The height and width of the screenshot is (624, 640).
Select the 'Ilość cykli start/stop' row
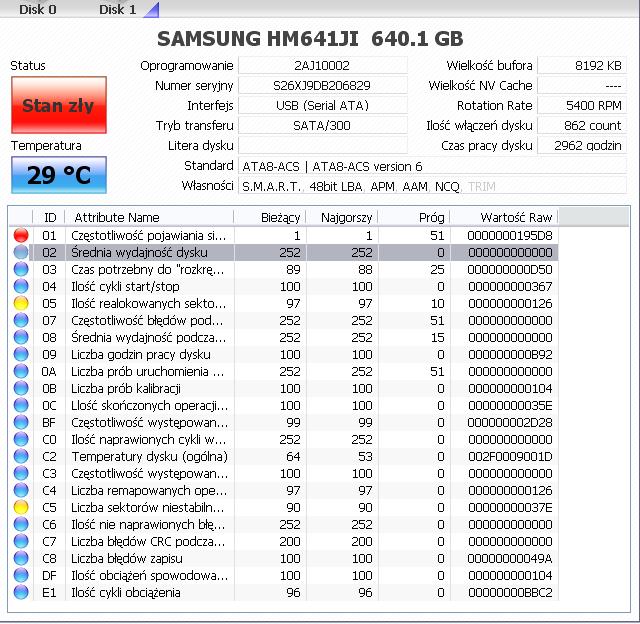284,286
